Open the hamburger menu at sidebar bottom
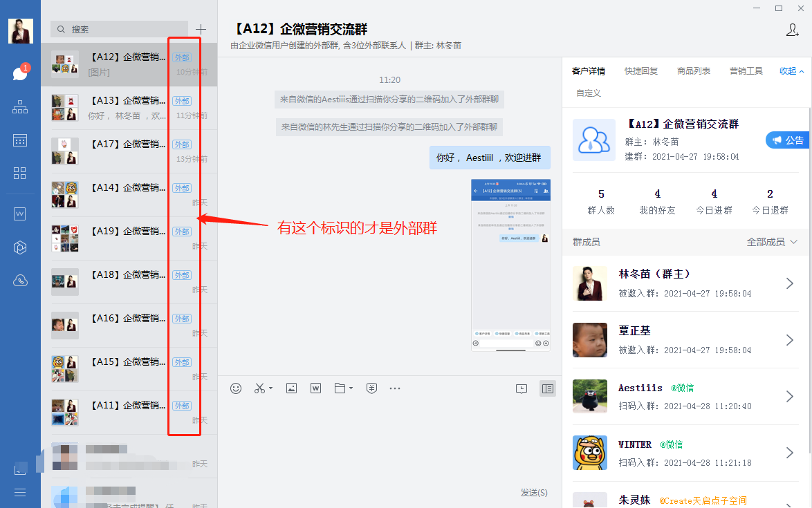This screenshot has width=812, height=508. click(20, 493)
